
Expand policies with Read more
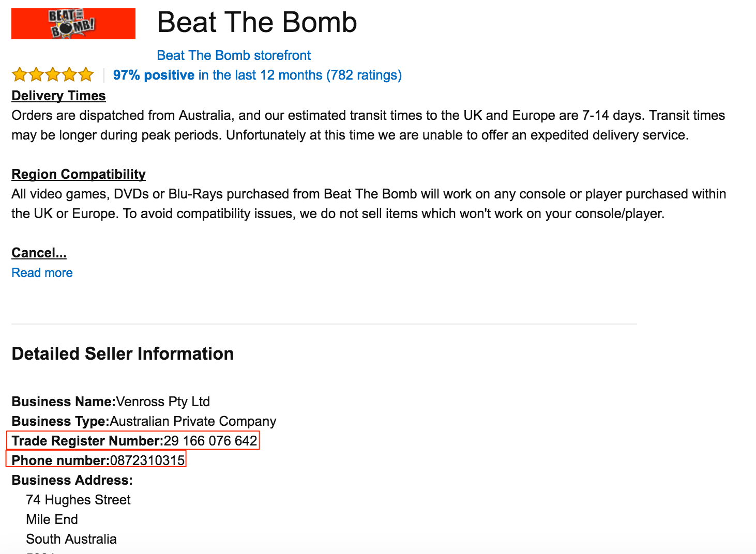pyautogui.click(x=42, y=273)
